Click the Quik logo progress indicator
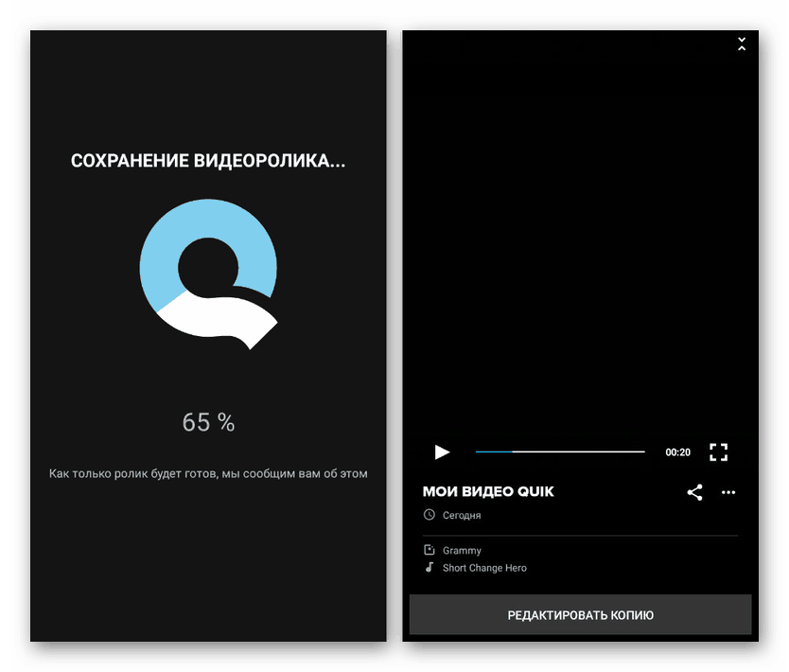The image size is (789, 672). coord(208,274)
